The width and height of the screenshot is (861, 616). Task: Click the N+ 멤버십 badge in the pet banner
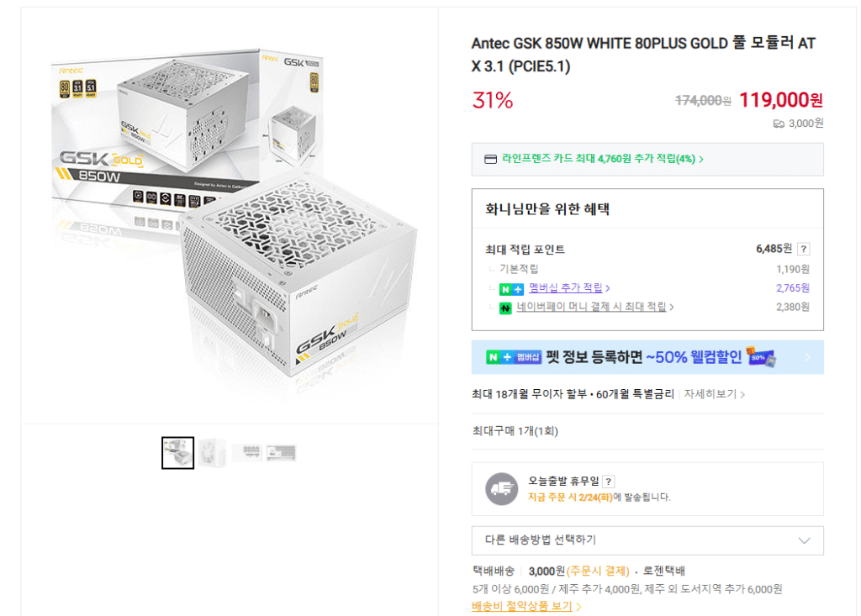coord(513,357)
